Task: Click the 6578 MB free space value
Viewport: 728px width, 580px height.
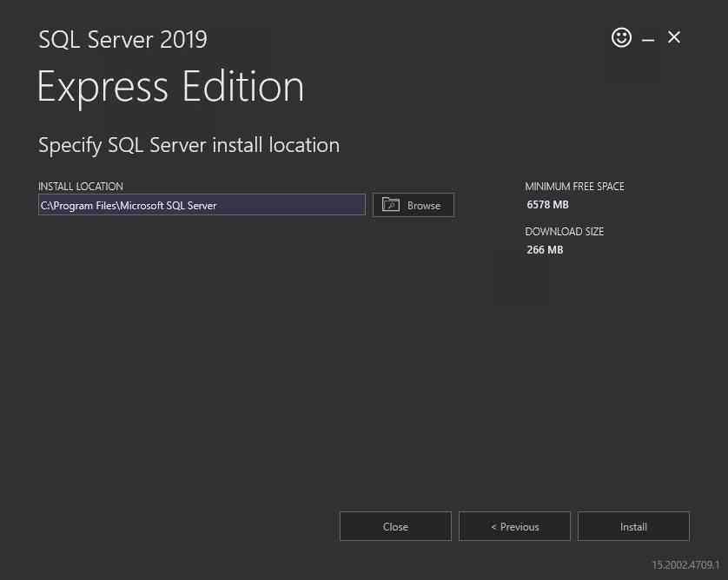Action: click(x=546, y=204)
